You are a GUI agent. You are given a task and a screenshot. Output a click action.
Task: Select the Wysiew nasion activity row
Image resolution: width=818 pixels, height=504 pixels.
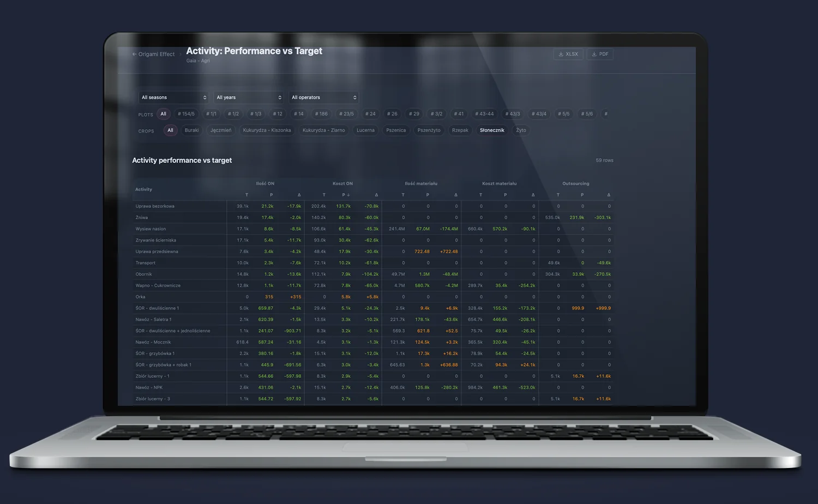373,229
